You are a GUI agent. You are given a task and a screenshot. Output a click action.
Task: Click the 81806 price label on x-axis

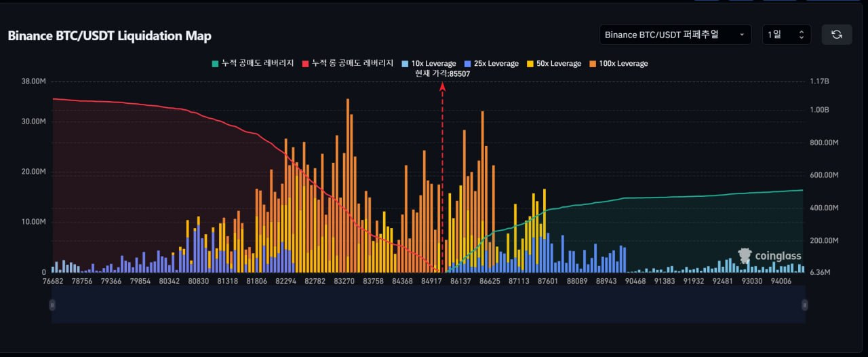click(257, 281)
